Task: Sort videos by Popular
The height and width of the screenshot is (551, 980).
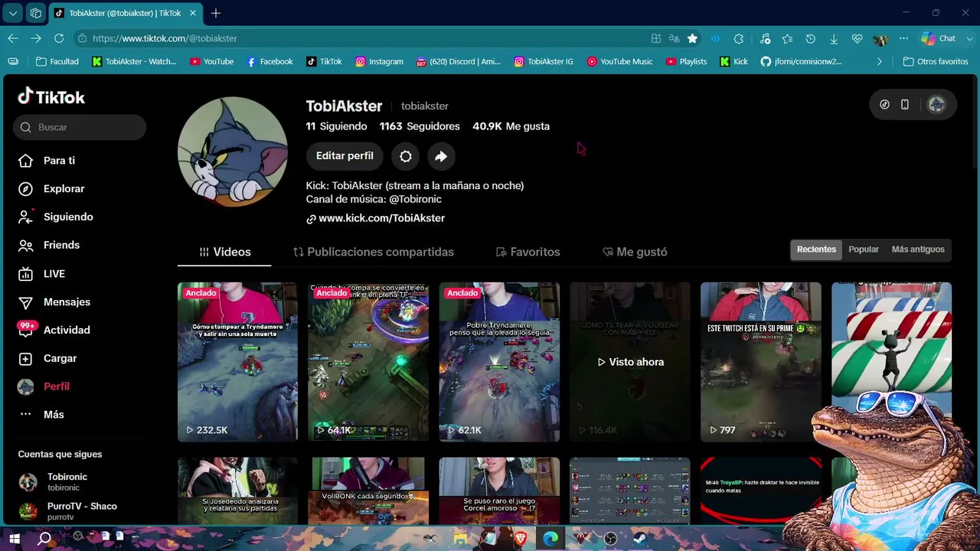Action: coord(864,249)
